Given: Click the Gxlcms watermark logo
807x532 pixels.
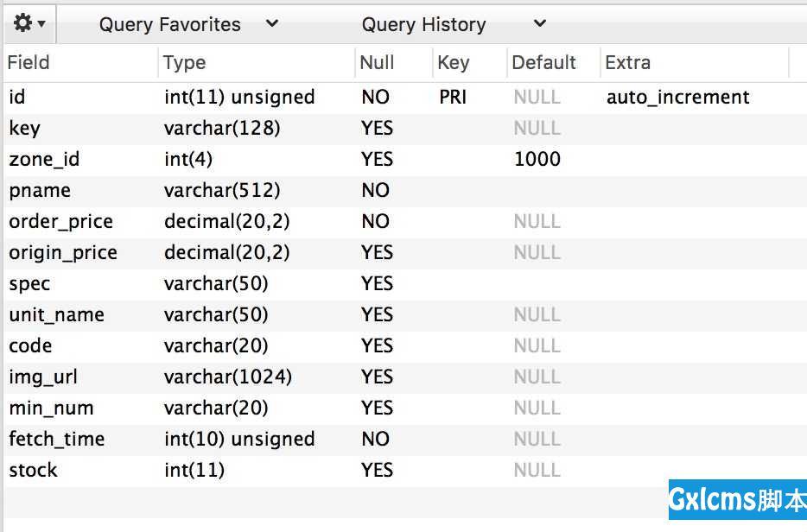Looking at the screenshot, I should 738,499.
